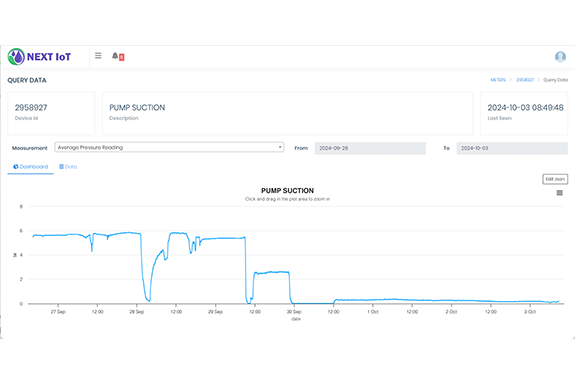
Task: Click the NEXT IoT logo
Action: [39, 56]
